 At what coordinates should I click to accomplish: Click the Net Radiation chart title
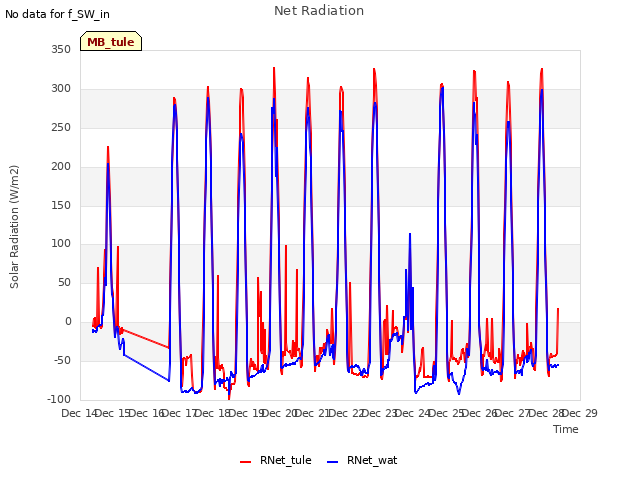319,11
